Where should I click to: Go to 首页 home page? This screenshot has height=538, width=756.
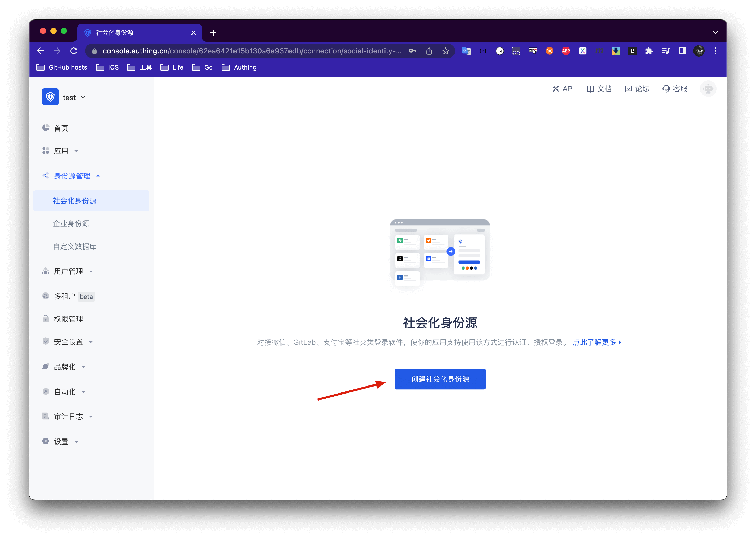[61, 128]
